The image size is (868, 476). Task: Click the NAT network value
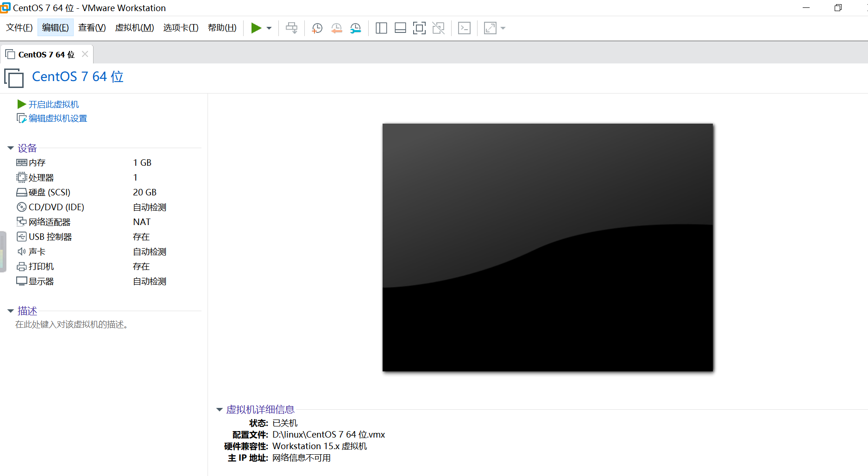[142, 222]
